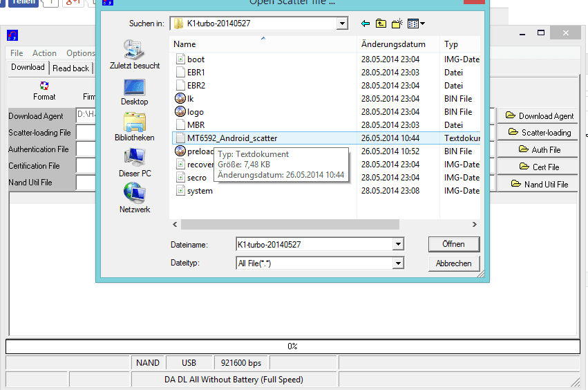Select the boot image file icon
Image resolution: width=588 pixels, height=390 pixels.
[x=180, y=59]
